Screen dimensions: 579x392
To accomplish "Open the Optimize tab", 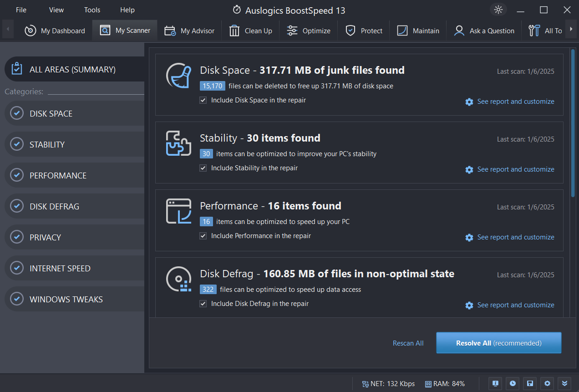I will tap(309, 31).
